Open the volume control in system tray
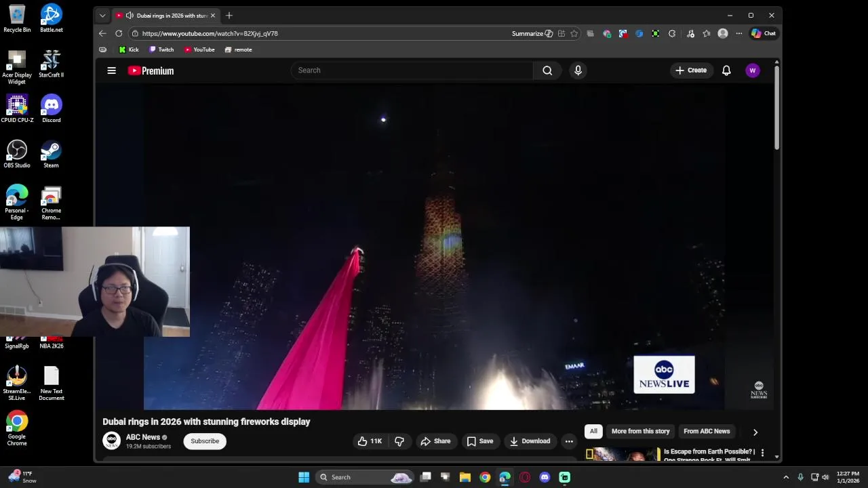The width and height of the screenshot is (868, 488). click(825, 477)
